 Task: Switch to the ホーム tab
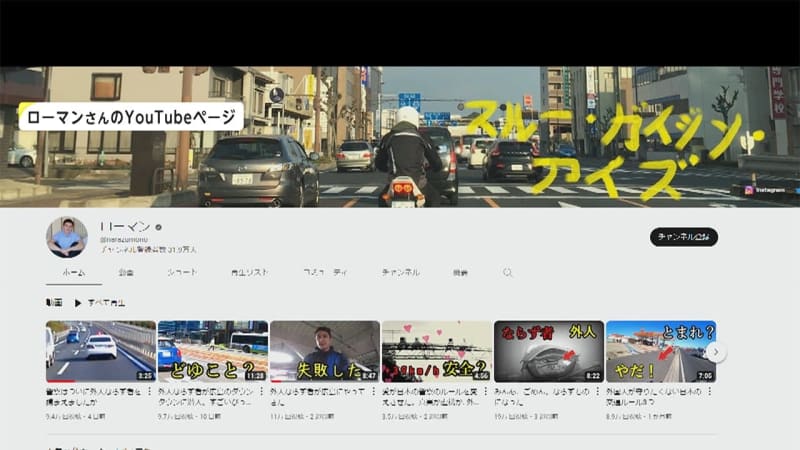click(73, 272)
